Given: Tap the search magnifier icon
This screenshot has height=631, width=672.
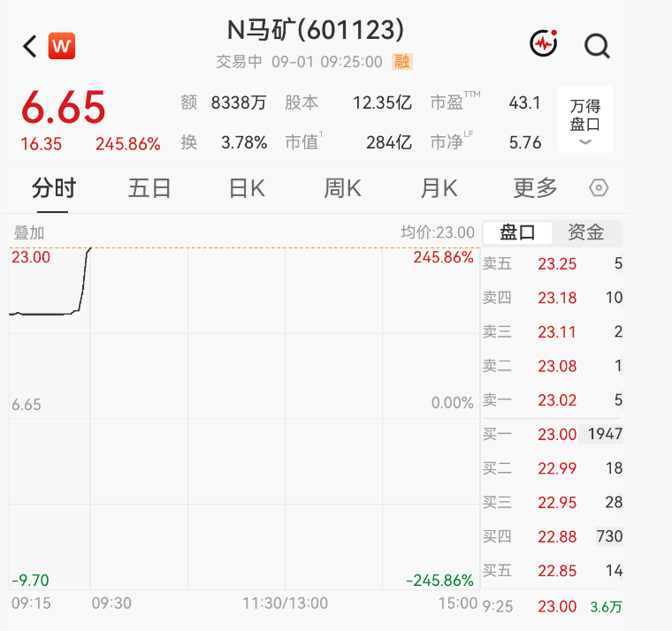Looking at the screenshot, I should click(598, 45).
